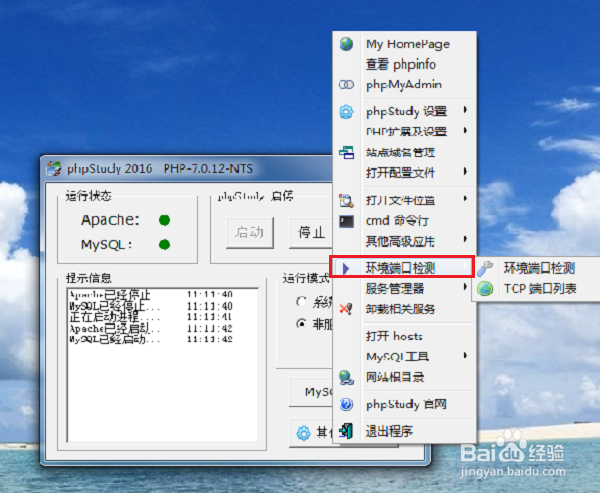
Task: Click the cmd 命令行 terminal icon
Action: click(346, 221)
